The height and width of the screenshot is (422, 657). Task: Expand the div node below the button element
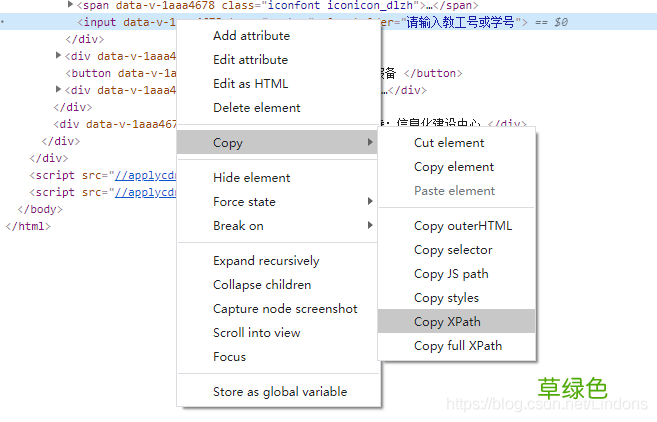[x=58, y=89]
